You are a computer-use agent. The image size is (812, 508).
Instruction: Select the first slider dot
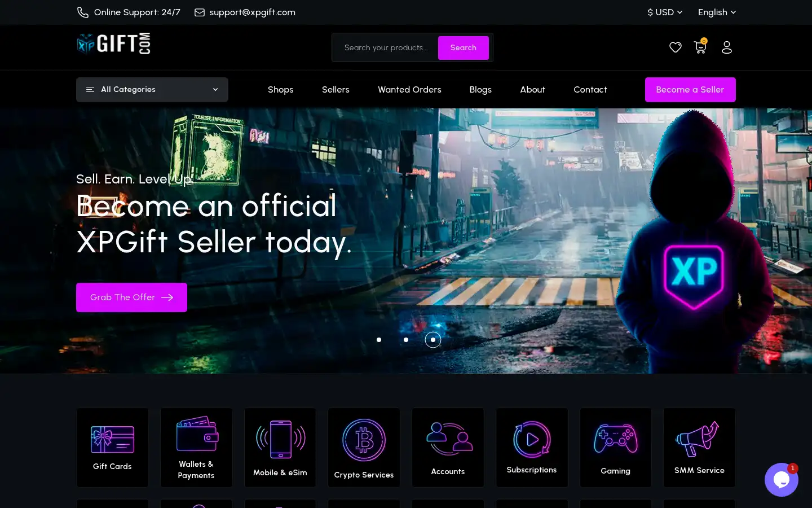coord(379,340)
